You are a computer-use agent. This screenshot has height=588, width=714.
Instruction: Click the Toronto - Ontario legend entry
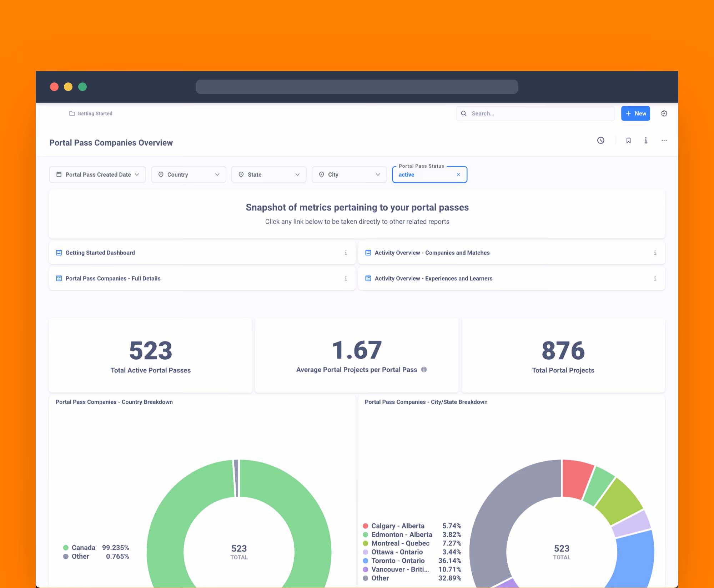coord(412,561)
